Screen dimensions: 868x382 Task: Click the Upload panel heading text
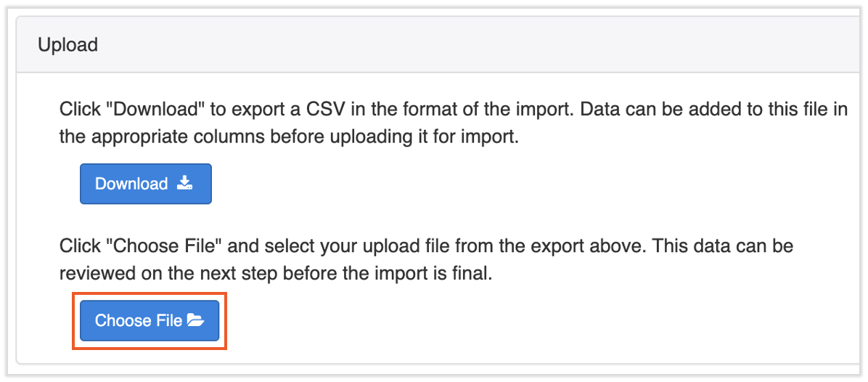pos(67,45)
